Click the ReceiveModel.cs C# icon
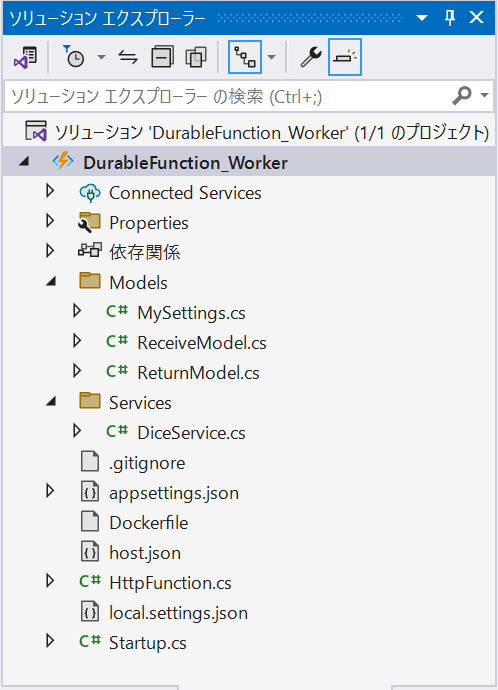This screenshot has width=498, height=690. (117, 341)
